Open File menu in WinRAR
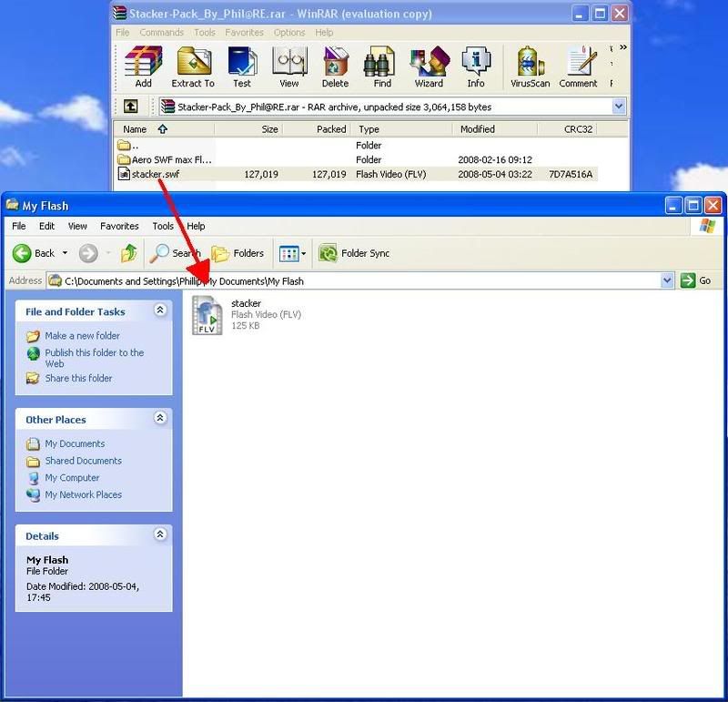This screenshot has width=728, height=702. pos(123,33)
